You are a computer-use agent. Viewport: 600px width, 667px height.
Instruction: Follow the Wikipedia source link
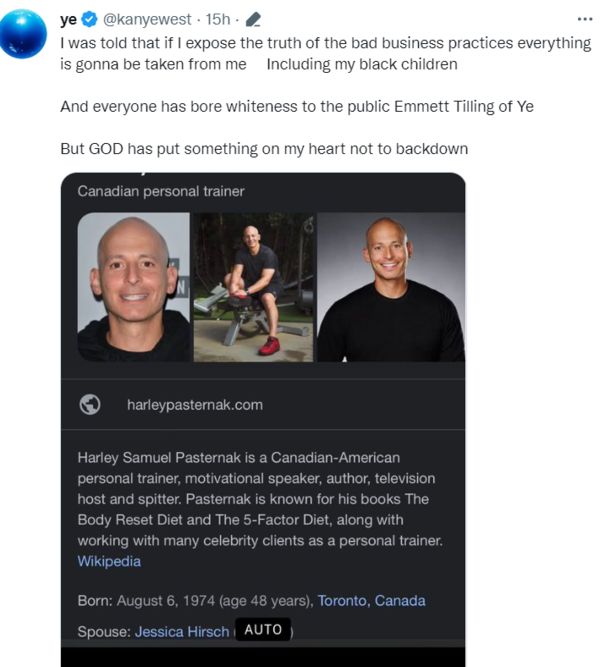click(109, 562)
